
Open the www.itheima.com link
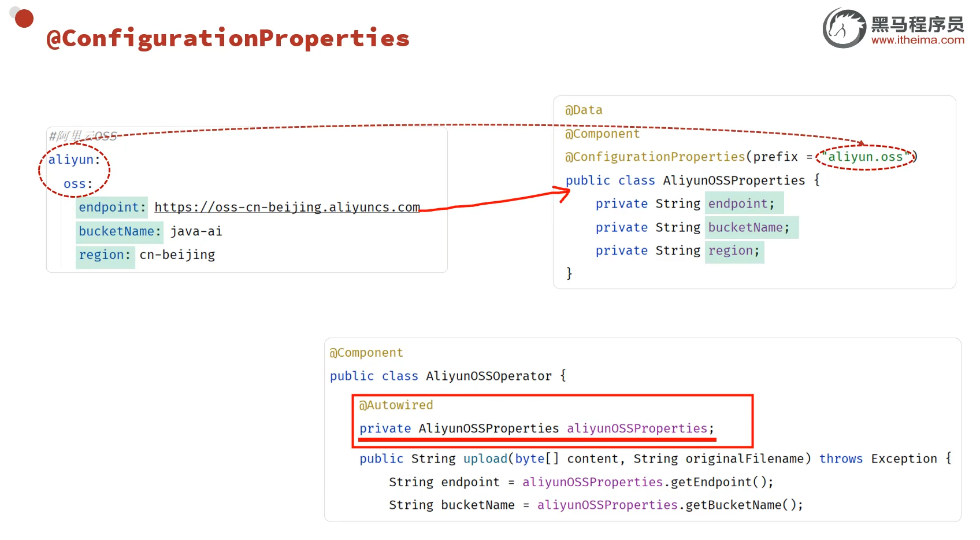[x=918, y=40]
